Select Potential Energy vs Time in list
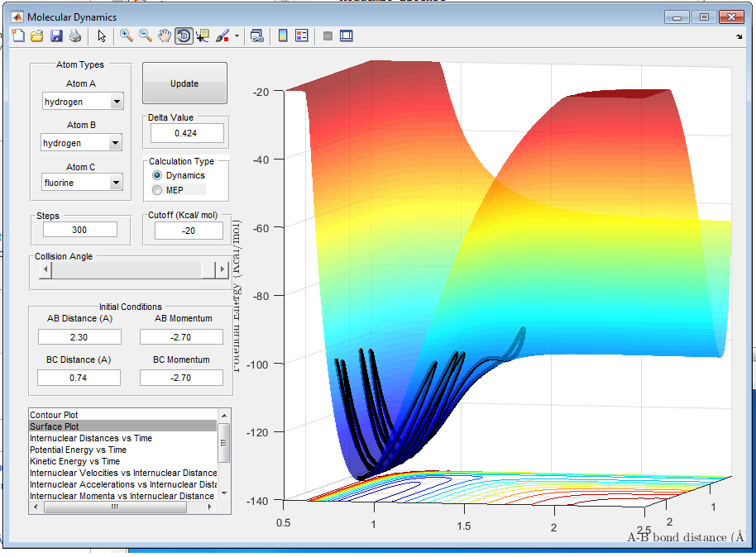756x557 pixels. 78,450
